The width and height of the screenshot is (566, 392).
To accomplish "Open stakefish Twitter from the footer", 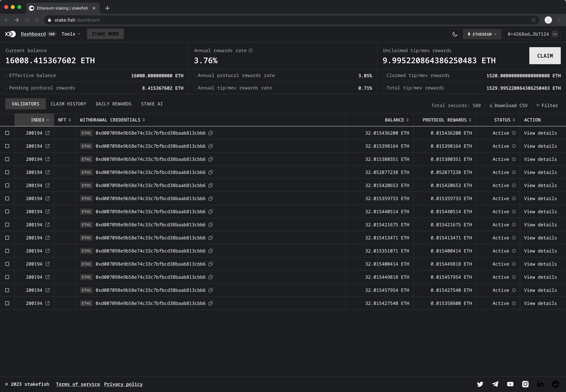I will 480,384.
